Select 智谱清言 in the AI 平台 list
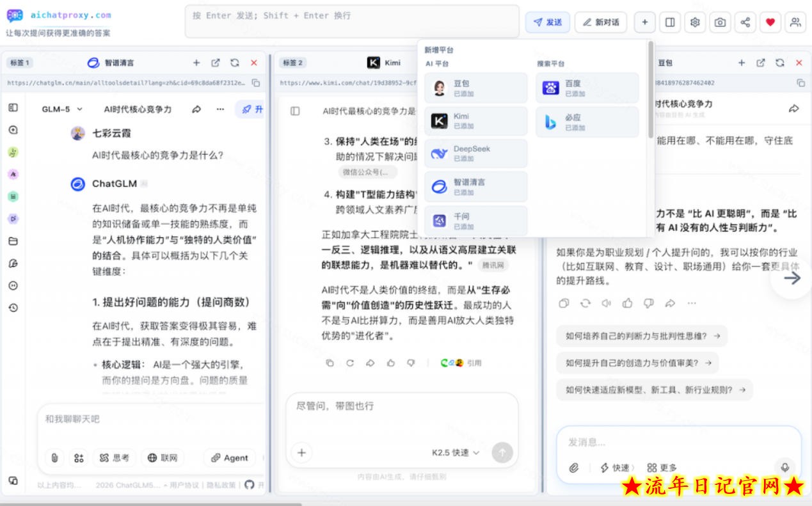812x506 pixels. 476,187
